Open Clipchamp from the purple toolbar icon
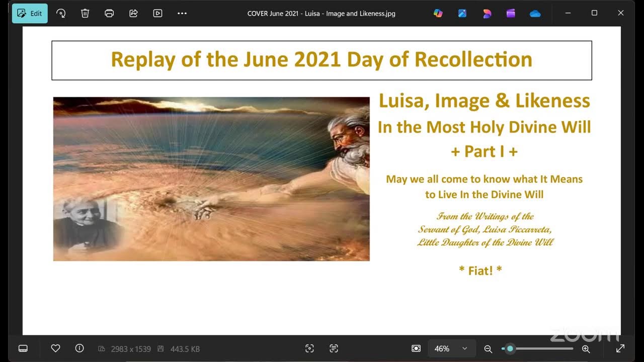 (511, 14)
